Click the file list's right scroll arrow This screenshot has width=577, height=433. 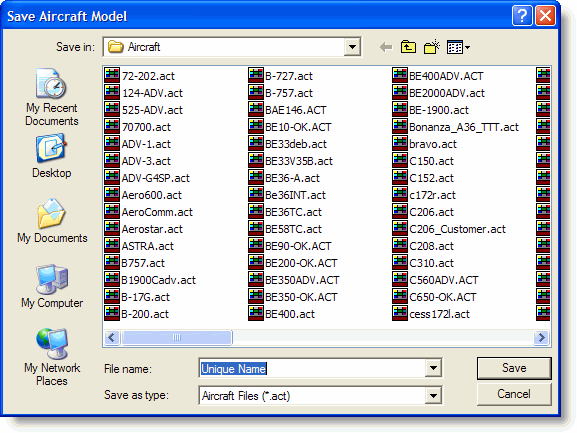point(541,337)
